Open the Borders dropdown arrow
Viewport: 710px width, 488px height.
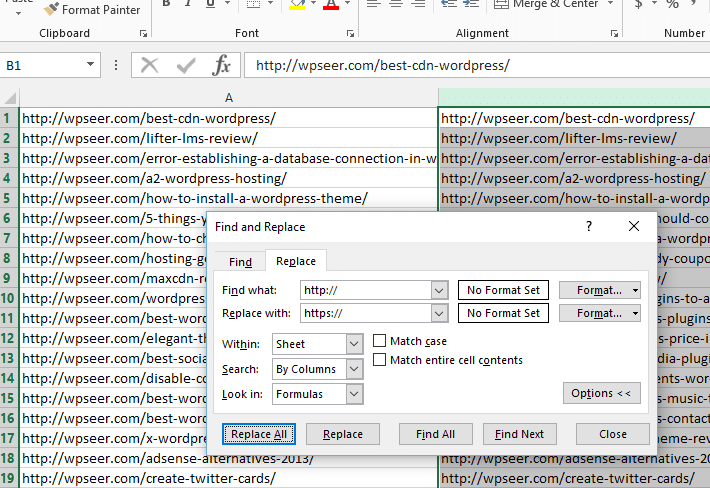[x=271, y=4]
